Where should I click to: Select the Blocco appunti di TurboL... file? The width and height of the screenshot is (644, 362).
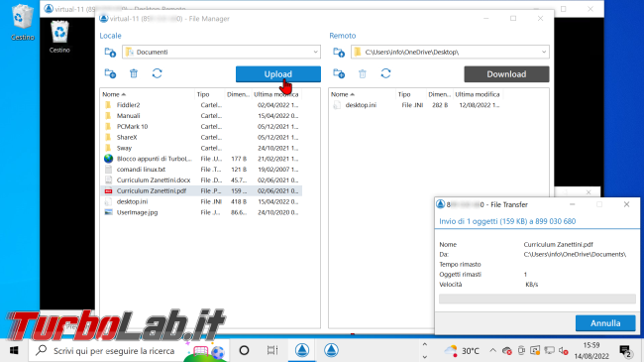(x=201, y=159)
